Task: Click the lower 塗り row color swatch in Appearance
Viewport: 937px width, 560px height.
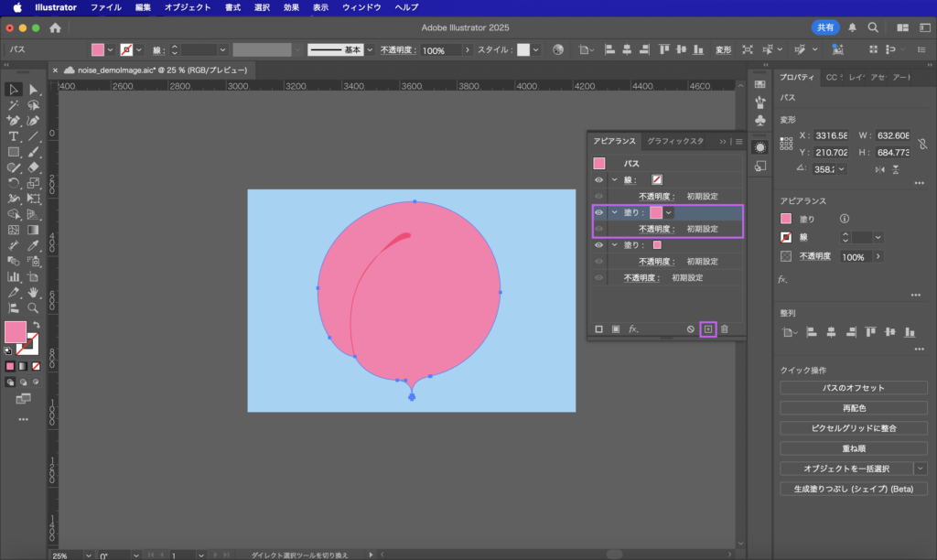Action: pyautogui.click(x=657, y=245)
